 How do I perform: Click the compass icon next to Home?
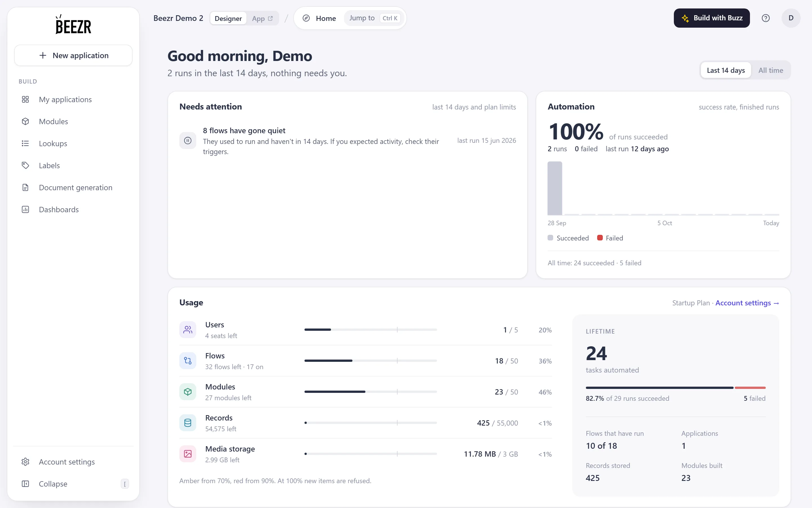pyautogui.click(x=306, y=18)
